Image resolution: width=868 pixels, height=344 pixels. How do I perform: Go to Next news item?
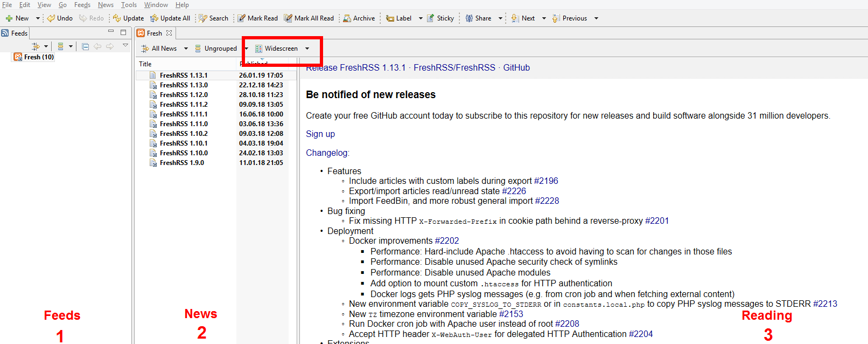[x=523, y=18]
